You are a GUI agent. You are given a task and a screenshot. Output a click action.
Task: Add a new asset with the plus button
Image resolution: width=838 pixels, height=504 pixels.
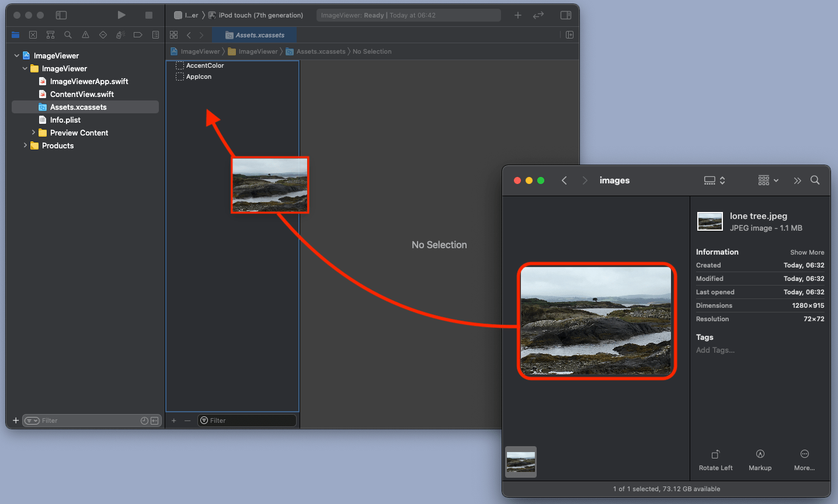pyautogui.click(x=173, y=420)
